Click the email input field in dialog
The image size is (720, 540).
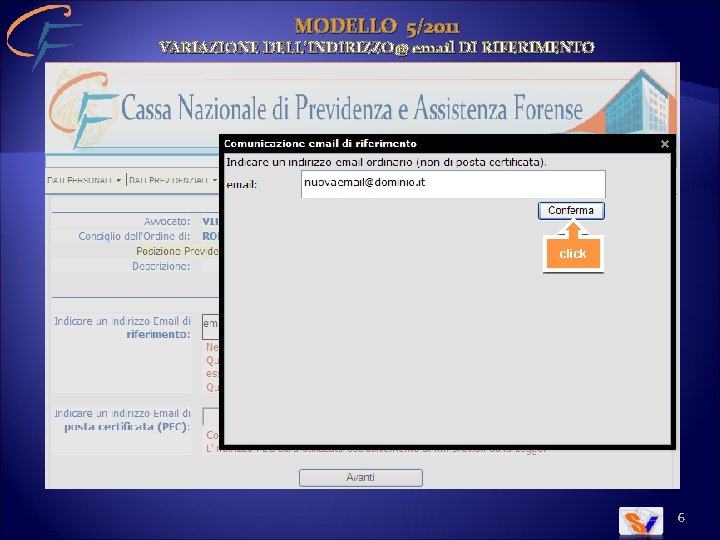pos(453,184)
